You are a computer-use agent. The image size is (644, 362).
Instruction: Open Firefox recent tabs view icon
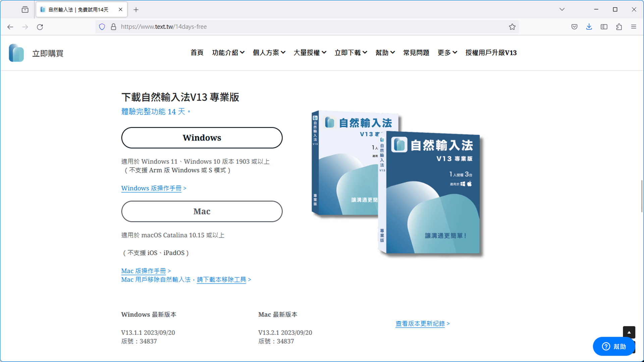tap(25, 9)
